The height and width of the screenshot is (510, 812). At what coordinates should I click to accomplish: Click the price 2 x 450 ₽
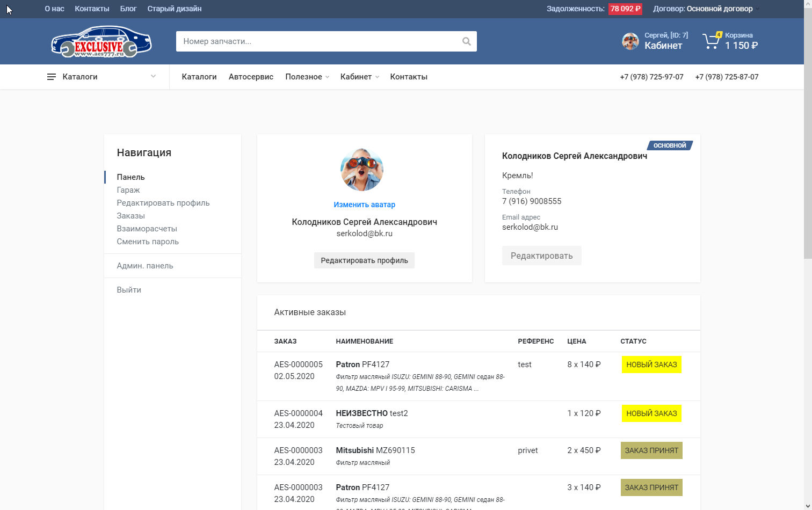(x=584, y=450)
